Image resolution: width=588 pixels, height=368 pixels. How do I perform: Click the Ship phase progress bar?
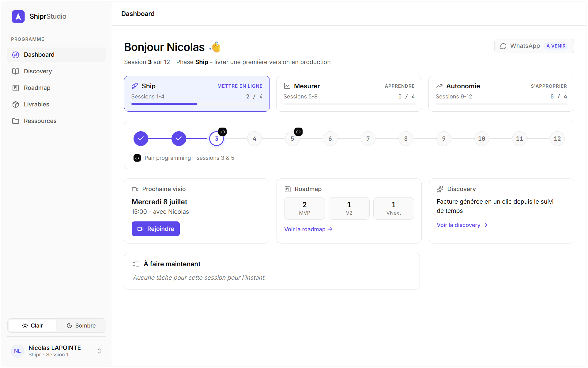[197, 104]
